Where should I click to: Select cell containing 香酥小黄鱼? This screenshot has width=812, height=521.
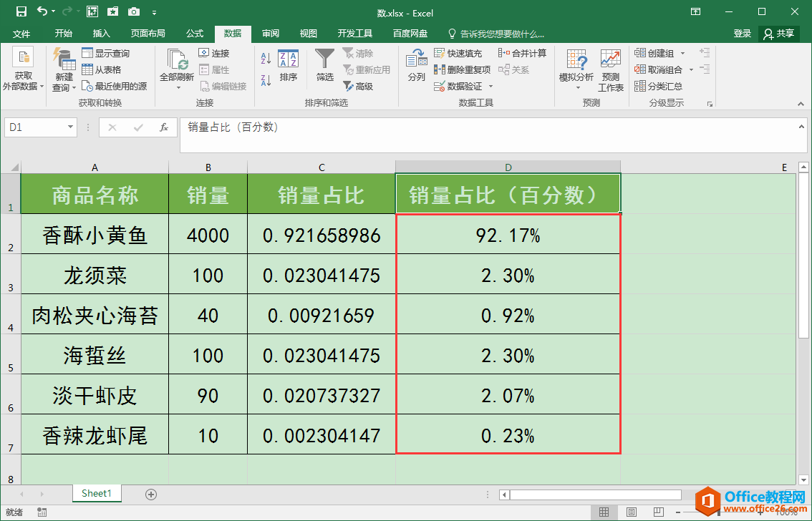tap(95, 234)
